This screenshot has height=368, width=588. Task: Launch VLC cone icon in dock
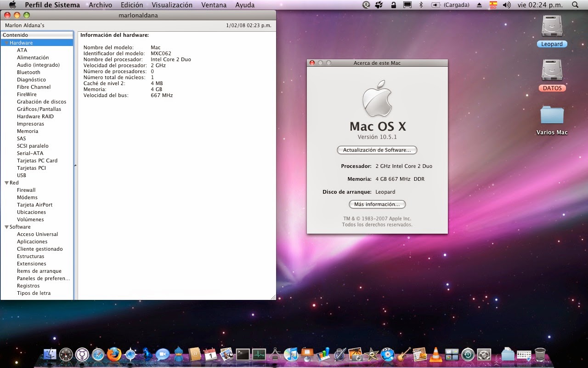(435, 354)
